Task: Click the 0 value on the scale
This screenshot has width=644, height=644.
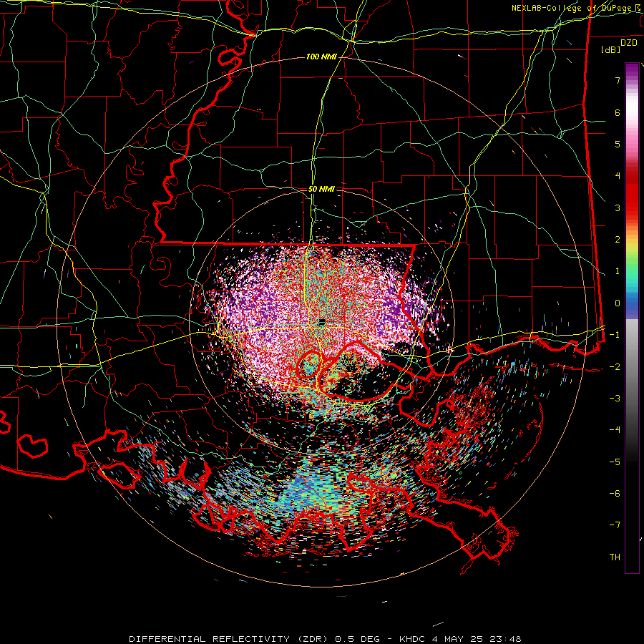Action: tap(618, 303)
